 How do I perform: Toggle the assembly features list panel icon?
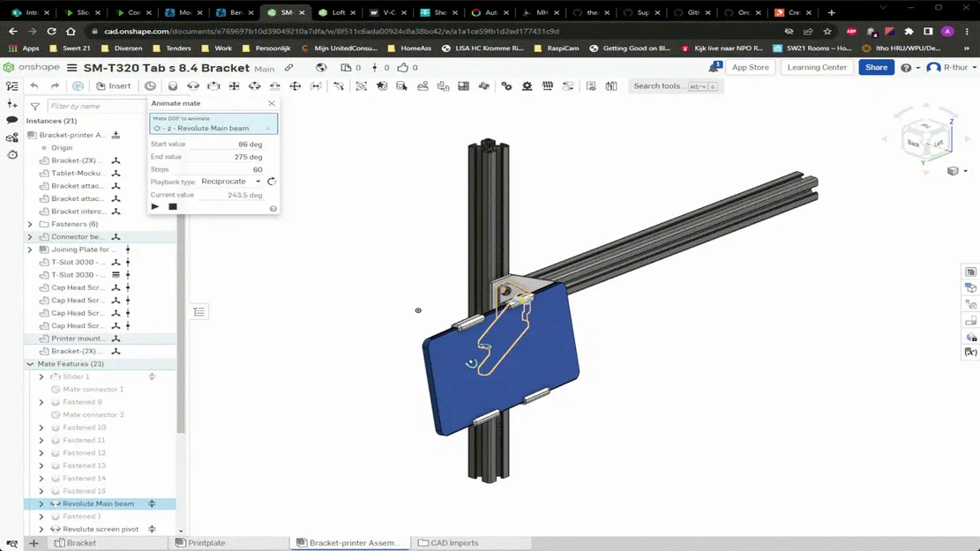click(x=11, y=86)
